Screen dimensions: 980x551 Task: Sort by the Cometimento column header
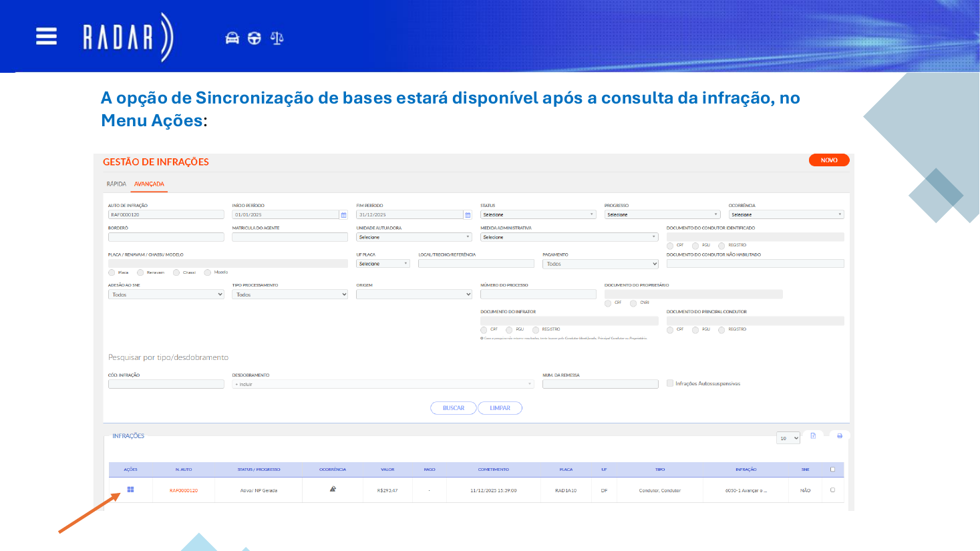pos(493,470)
